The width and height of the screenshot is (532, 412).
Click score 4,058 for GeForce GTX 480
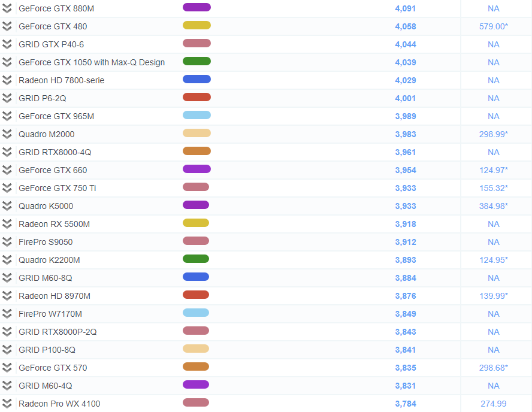pos(406,26)
